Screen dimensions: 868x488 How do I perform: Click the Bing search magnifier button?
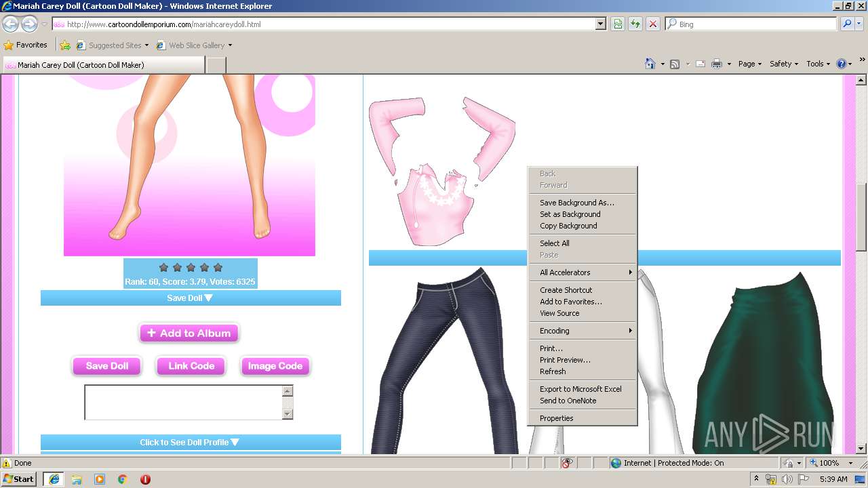847,24
